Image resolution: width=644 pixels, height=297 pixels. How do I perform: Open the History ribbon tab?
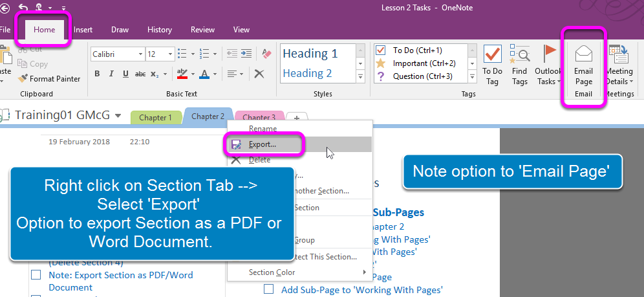(159, 30)
